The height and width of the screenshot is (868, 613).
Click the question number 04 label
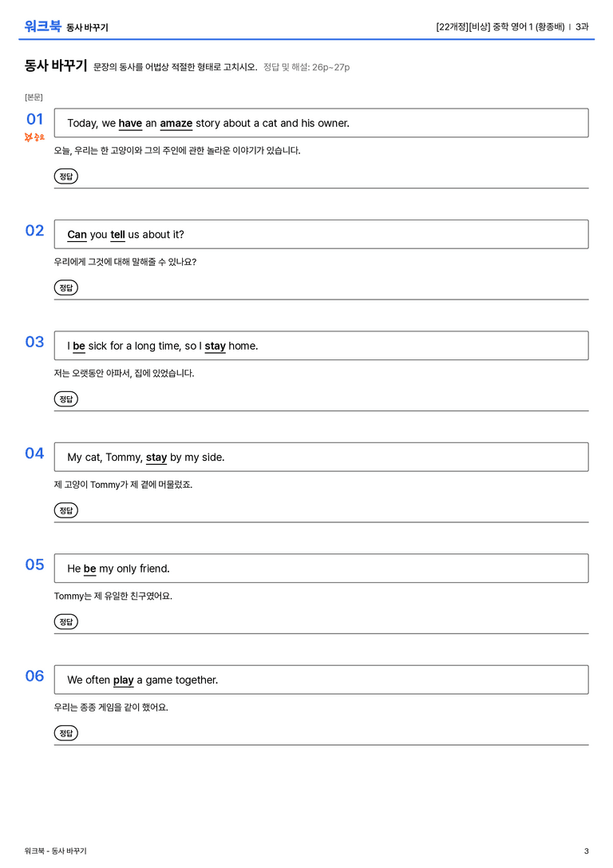[x=34, y=454]
